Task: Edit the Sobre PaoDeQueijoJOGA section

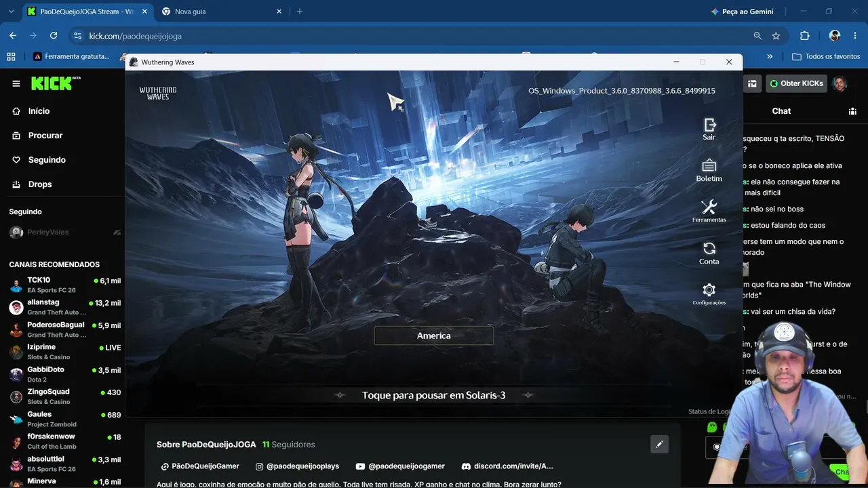Action: point(659,445)
